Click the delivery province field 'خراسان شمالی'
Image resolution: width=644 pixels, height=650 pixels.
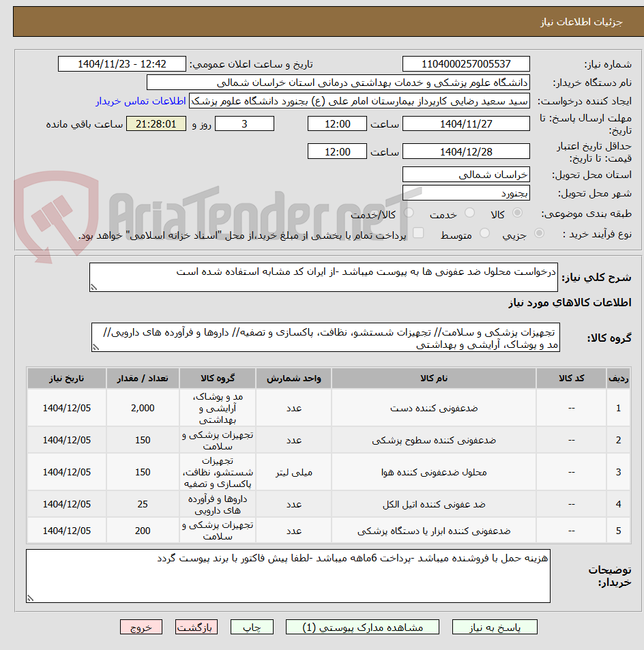coord(466,175)
